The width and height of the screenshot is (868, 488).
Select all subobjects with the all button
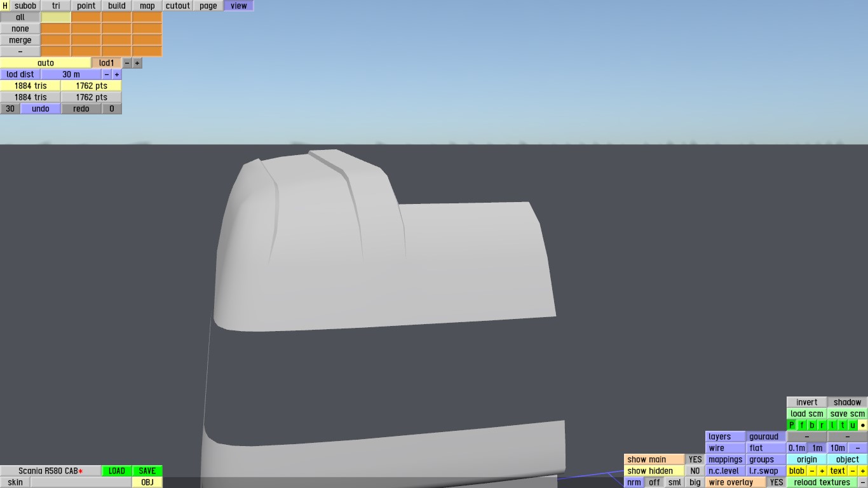point(20,17)
